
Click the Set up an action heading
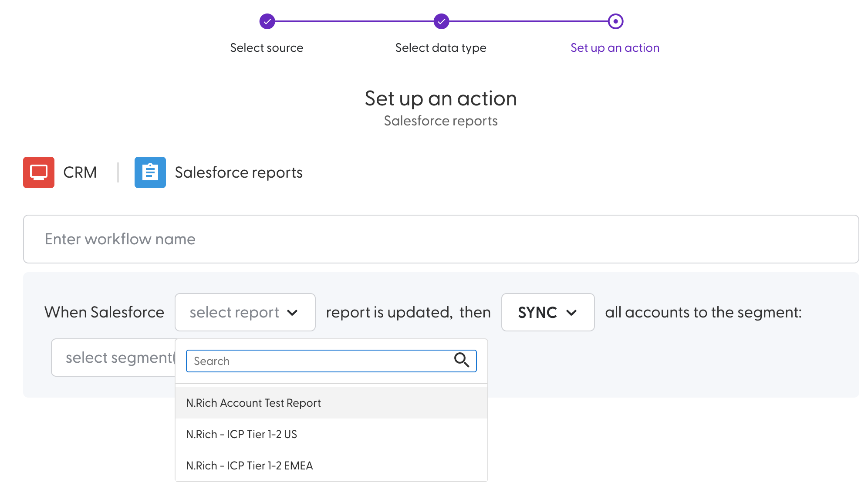click(441, 98)
